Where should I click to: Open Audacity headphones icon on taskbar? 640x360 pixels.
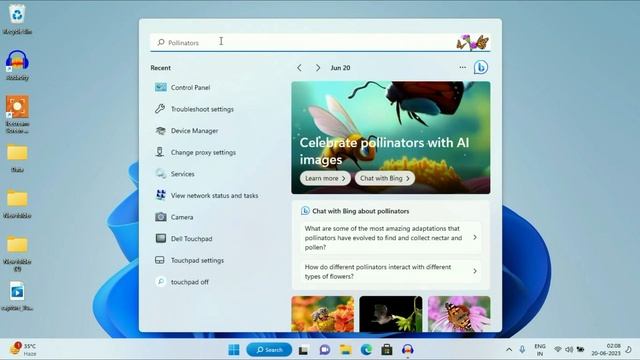[408, 350]
